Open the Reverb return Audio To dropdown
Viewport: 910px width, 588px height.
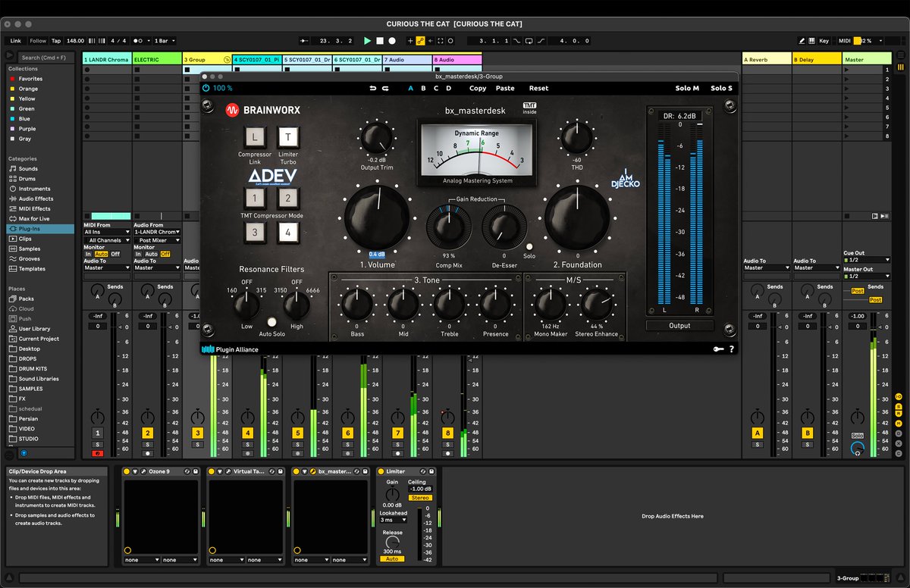coord(765,267)
